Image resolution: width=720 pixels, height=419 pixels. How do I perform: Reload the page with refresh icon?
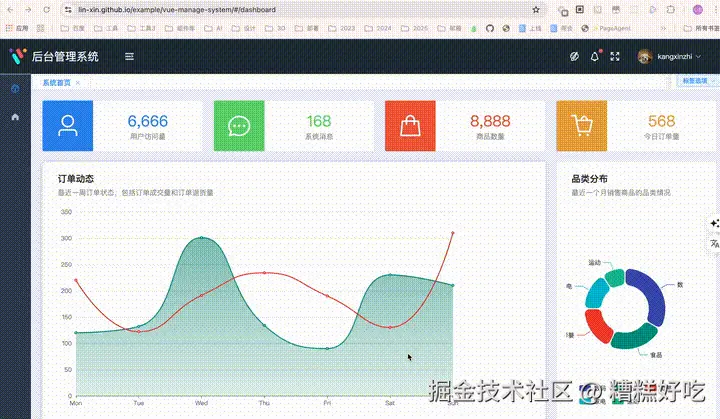(46, 10)
